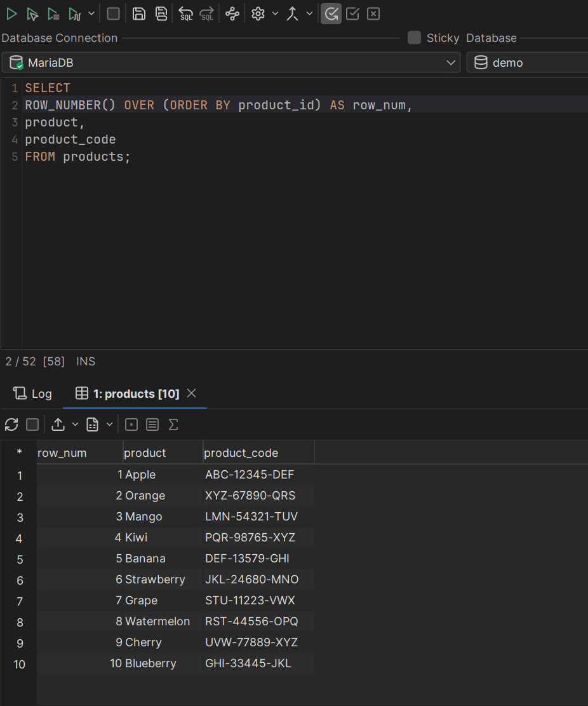This screenshot has height=706, width=588.
Task: Click the run with profiling icon
Action: coord(75,14)
